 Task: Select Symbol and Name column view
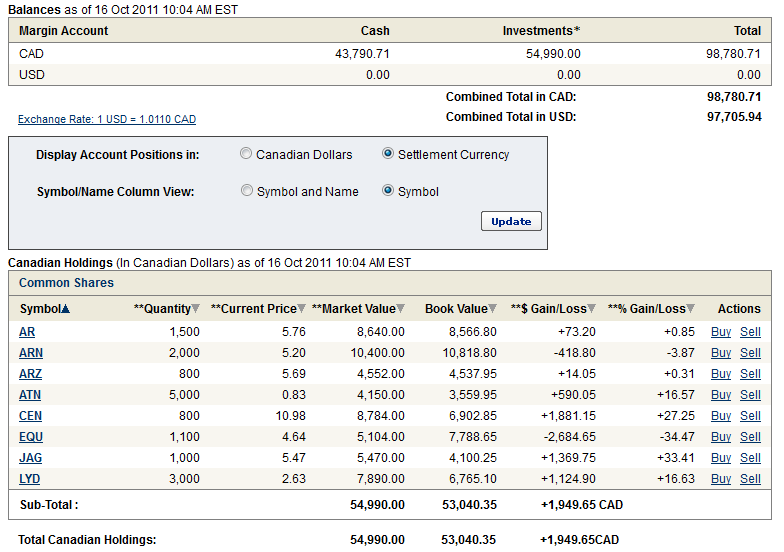tap(247, 191)
